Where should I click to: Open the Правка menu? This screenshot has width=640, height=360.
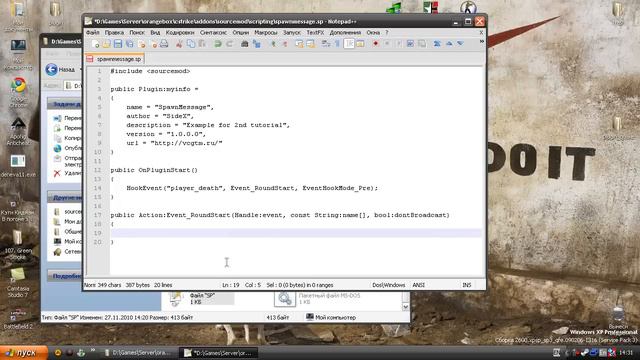coord(114,32)
